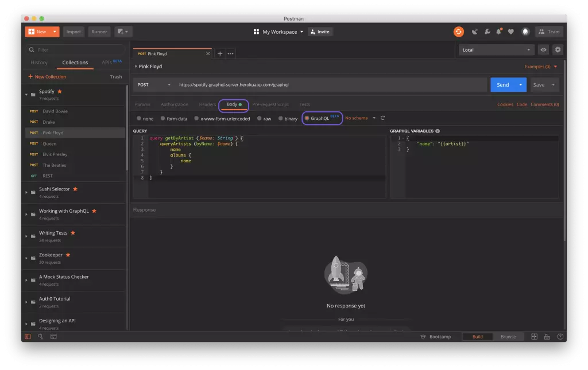The image size is (588, 370).
Task: Close the Pink Floyd request tab
Action: pos(208,53)
